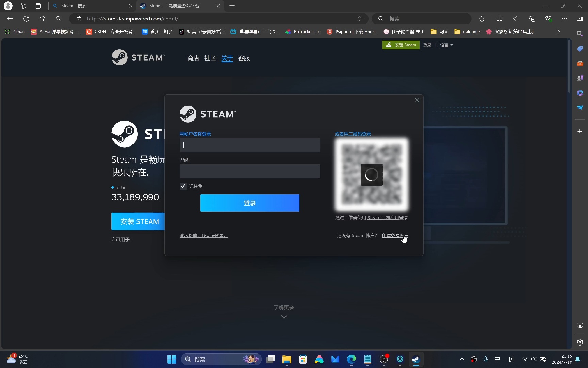The image size is (588, 368).
Task: Click the QR code login image
Action: (372, 174)
